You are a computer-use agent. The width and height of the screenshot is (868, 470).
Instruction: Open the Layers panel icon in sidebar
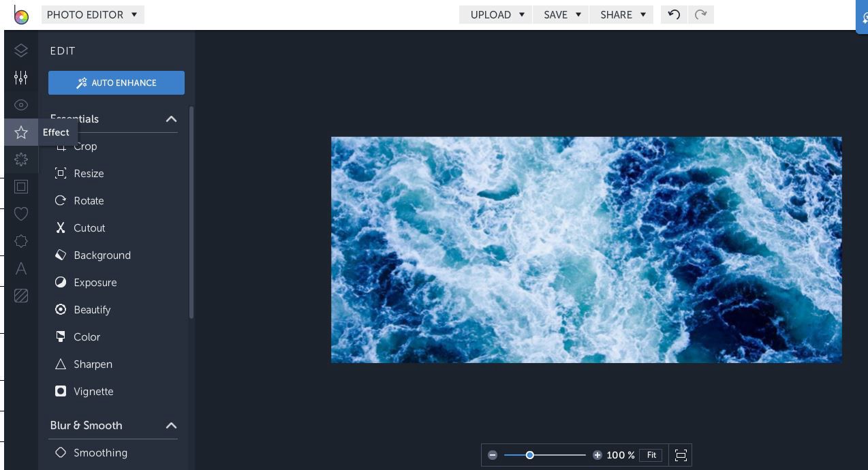coord(21,50)
